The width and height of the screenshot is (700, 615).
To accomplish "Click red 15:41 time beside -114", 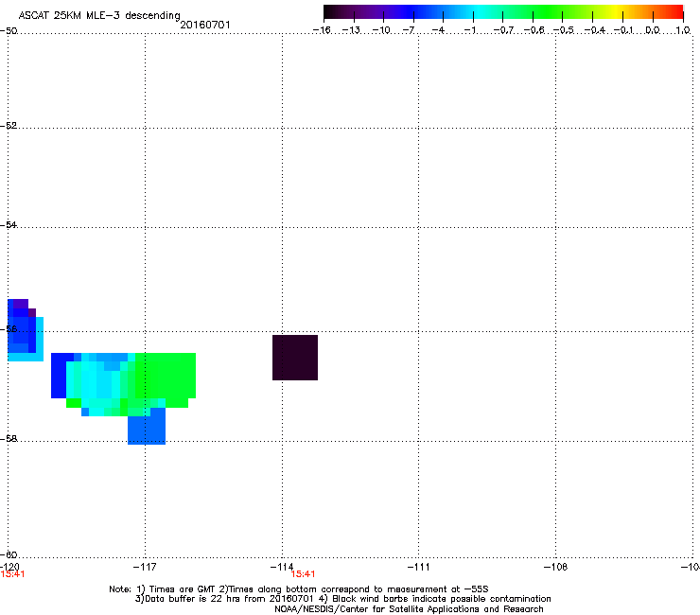I will point(303,574).
